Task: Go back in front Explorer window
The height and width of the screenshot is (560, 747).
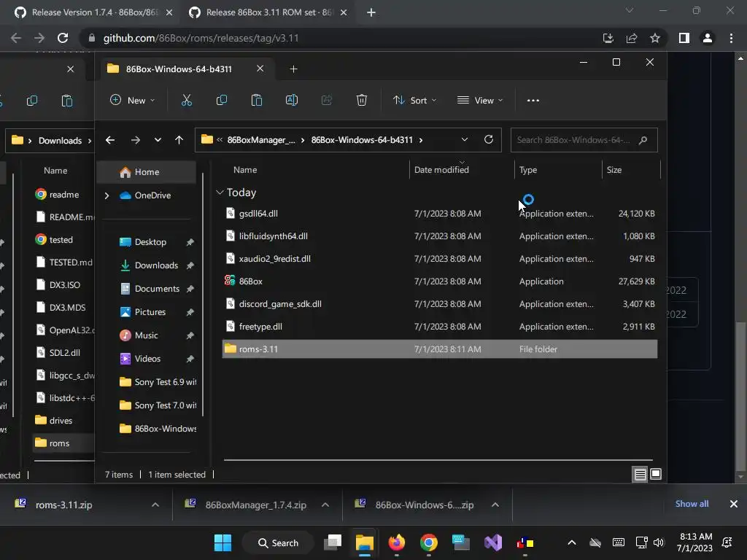Action: coord(110,140)
